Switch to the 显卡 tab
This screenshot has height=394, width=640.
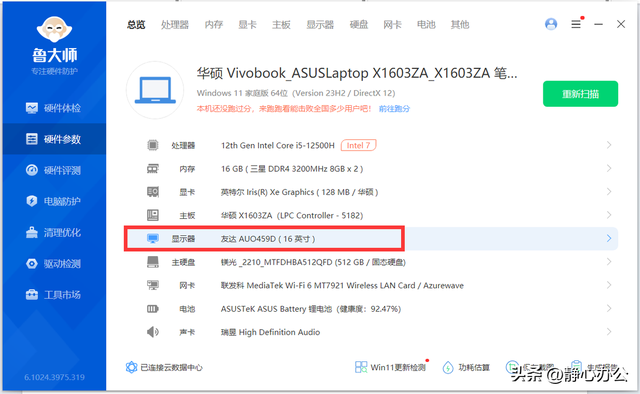click(247, 24)
